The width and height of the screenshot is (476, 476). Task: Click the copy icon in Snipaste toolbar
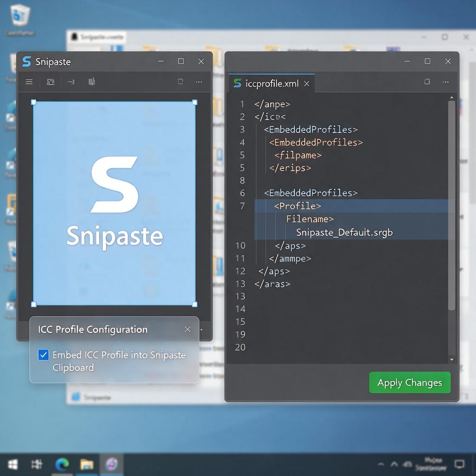click(181, 81)
